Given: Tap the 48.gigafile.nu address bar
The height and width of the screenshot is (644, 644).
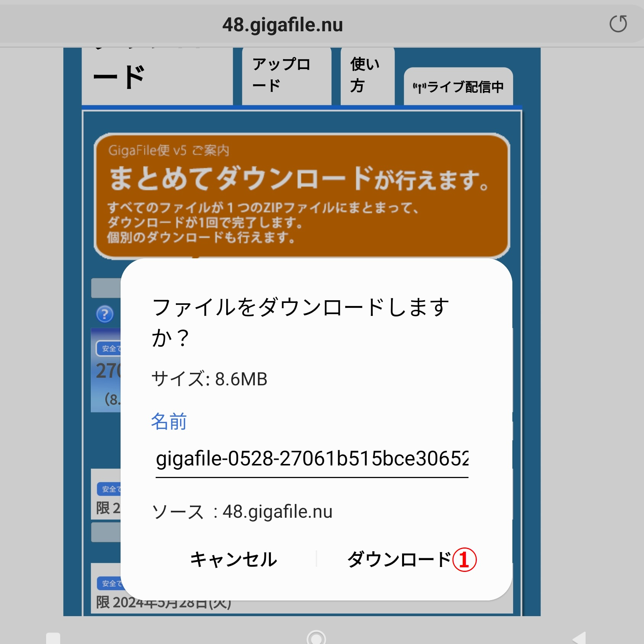Looking at the screenshot, I should pyautogui.click(x=283, y=24).
